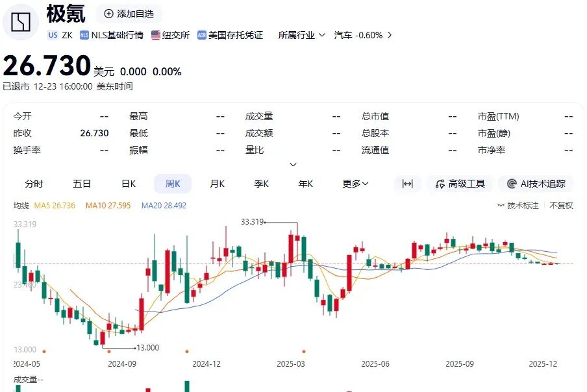This screenshot has height=392, width=587.
Task: Click the MA5 26.736 indicator label
Action: (55, 205)
